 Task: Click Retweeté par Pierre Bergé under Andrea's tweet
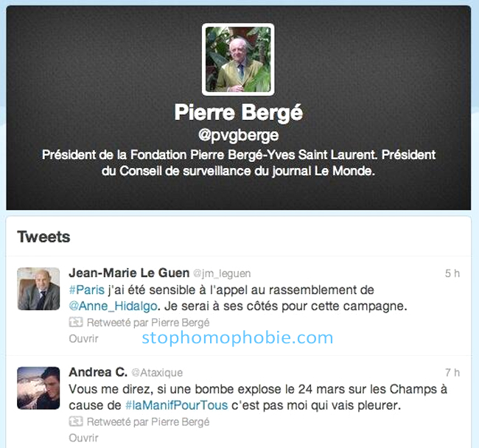(x=148, y=421)
